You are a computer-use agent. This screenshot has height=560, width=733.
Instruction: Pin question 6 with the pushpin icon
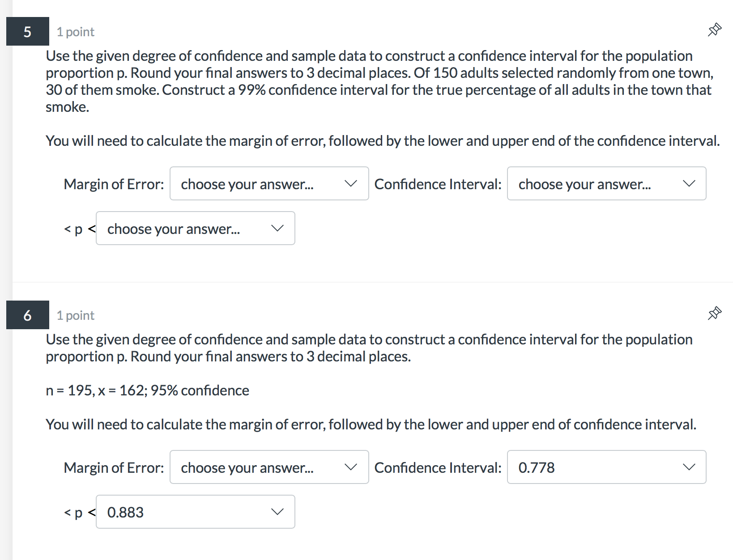[x=714, y=314]
